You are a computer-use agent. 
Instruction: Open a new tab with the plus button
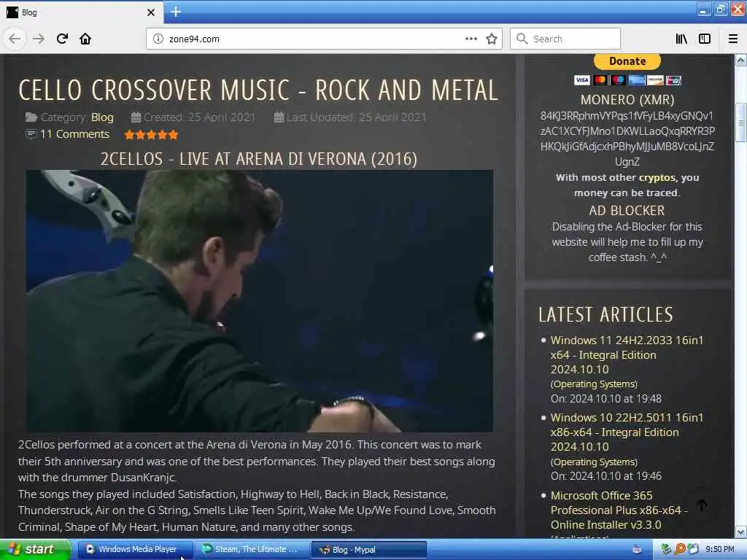176,12
